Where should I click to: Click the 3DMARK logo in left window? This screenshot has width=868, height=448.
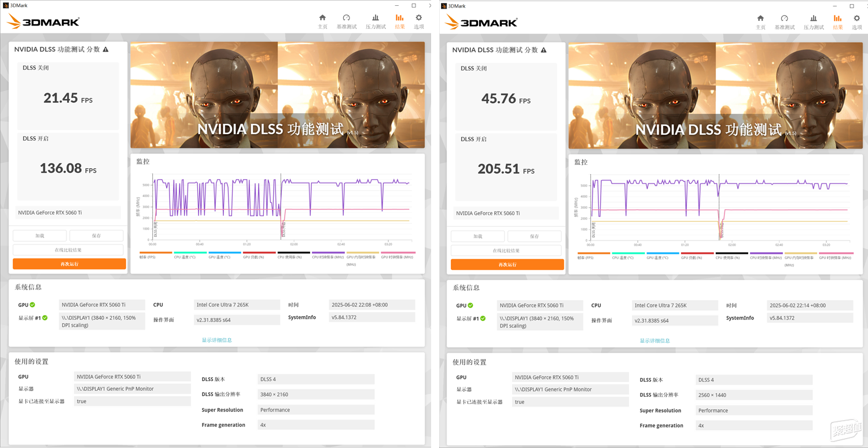43,22
